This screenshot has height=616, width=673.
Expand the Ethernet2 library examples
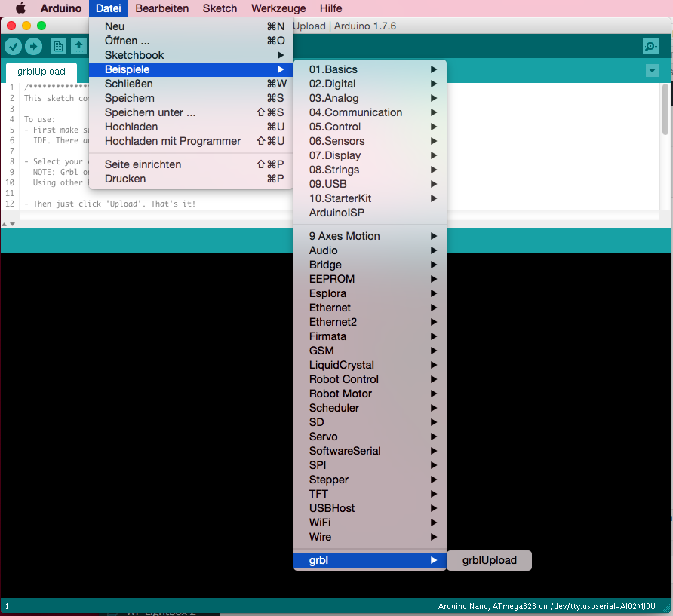(370, 322)
